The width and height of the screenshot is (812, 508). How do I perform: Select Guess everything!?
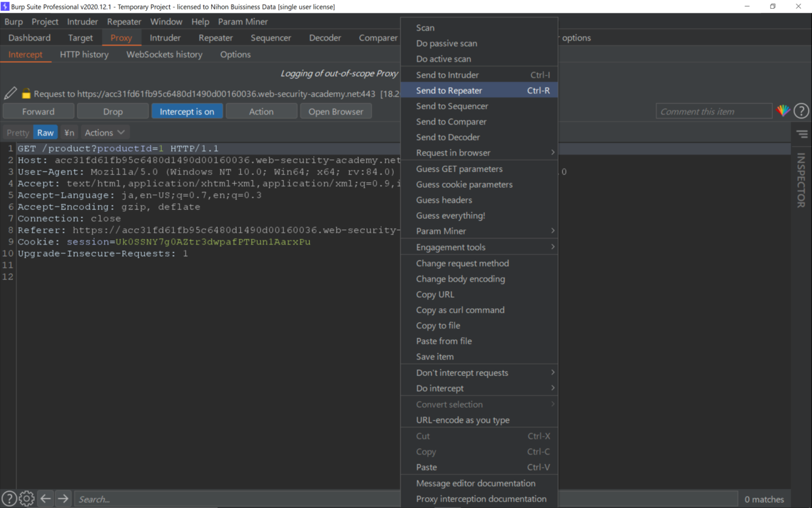(479, 215)
